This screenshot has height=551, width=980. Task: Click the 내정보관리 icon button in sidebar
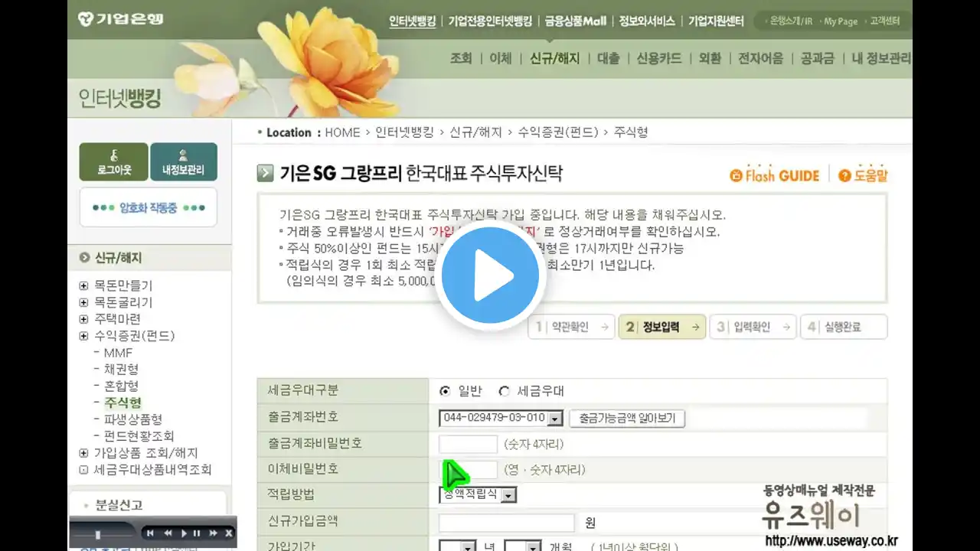point(184,161)
